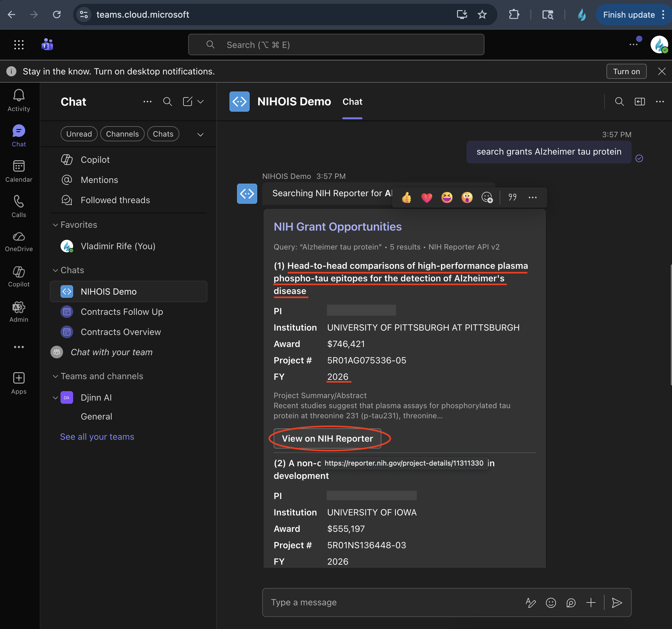This screenshot has width=672, height=629.
Task: Open emoji picker in compose box
Action: tap(551, 603)
